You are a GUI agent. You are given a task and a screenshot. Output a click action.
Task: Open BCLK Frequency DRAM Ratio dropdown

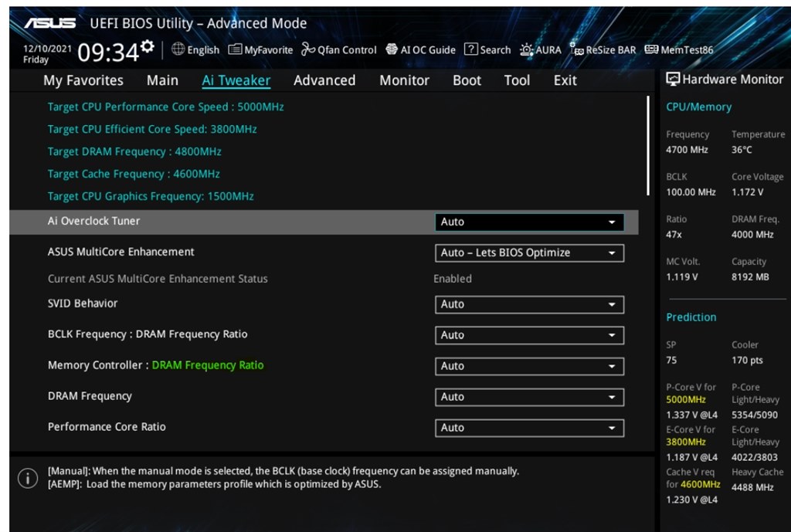point(529,335)
